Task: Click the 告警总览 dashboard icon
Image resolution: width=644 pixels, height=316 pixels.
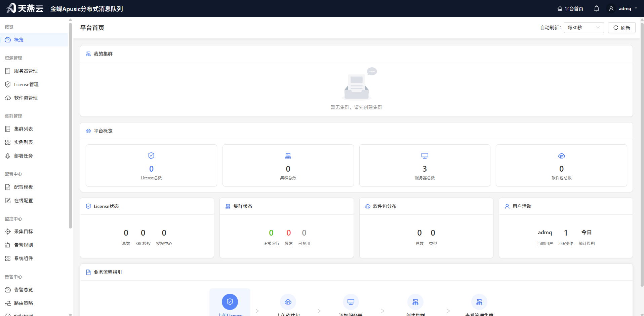Action: 8,290
